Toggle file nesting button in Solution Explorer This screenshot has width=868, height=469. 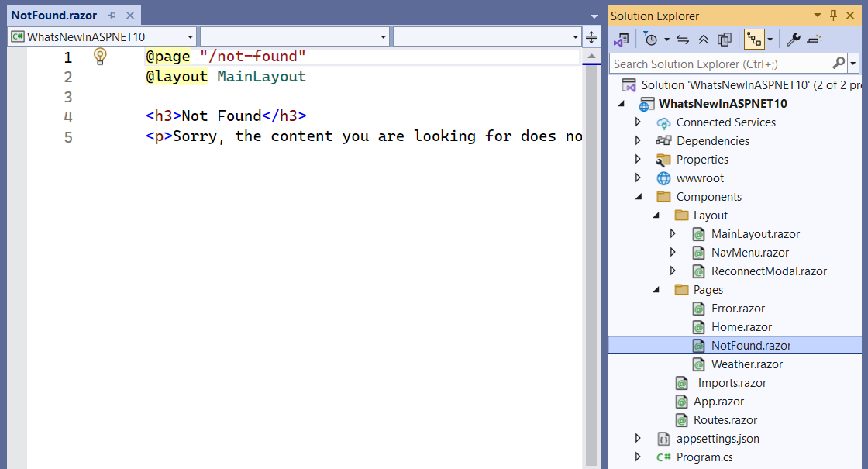coord(753,40)
